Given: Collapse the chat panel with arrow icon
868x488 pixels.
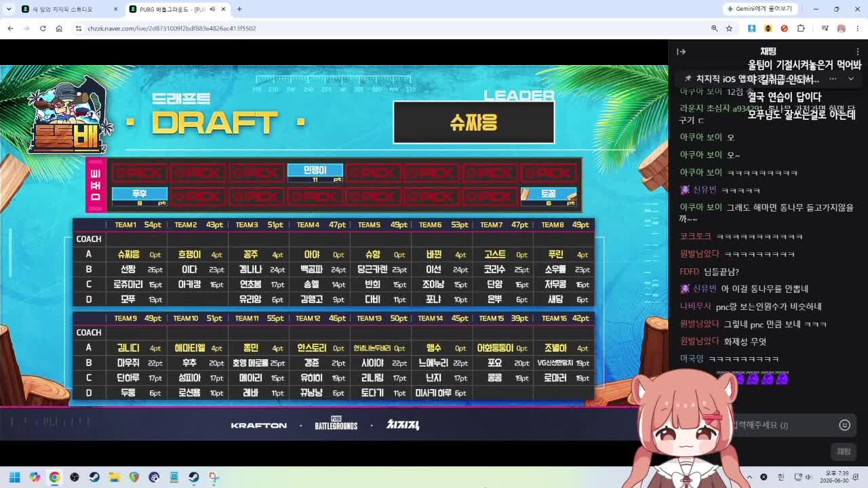Looking at the screenshot, I should coord(681,52).
